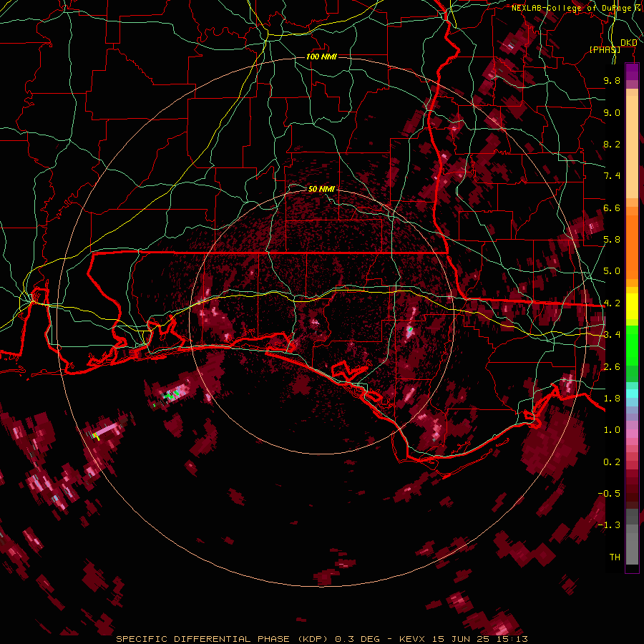Click the [PHAS] unit label
The width and height of the screenshot is (644, 644).
pos(605,49)
